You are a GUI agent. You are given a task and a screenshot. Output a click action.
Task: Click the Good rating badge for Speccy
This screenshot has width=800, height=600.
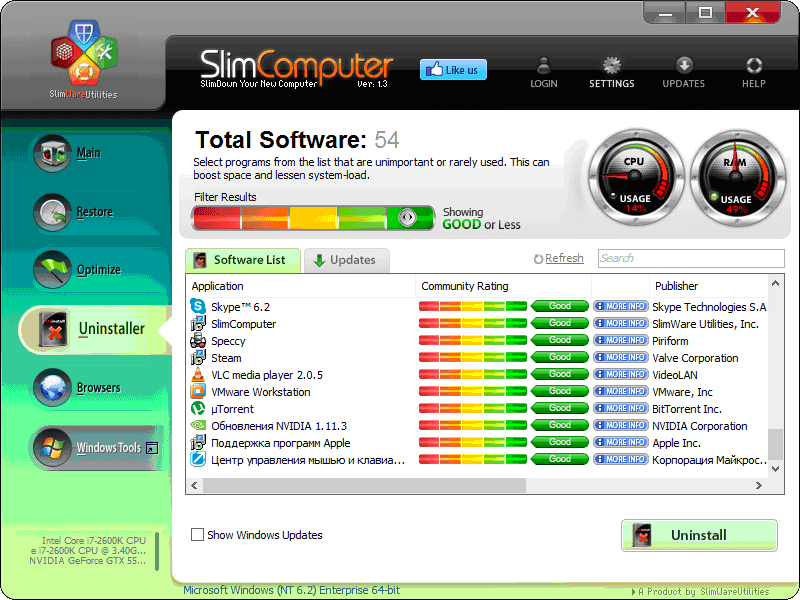pyautogui.click(x=560, y=340)
